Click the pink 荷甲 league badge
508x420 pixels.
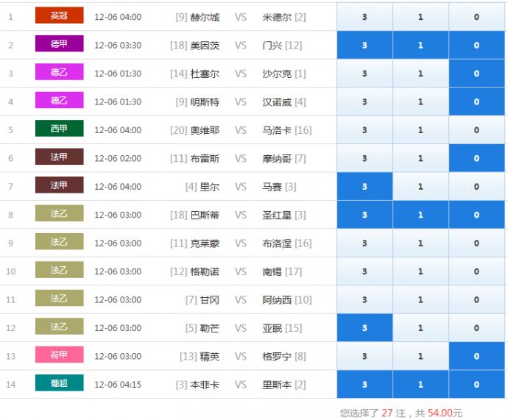tap(59, 355)
